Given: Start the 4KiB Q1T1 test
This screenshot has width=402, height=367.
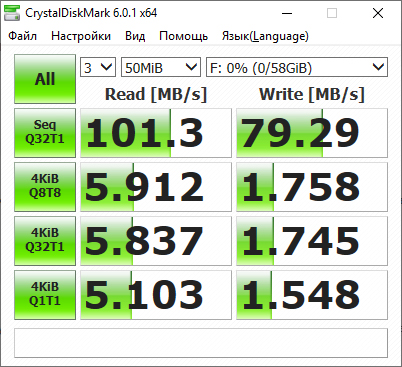Looking at the screenshot, I should click(45, 295).
